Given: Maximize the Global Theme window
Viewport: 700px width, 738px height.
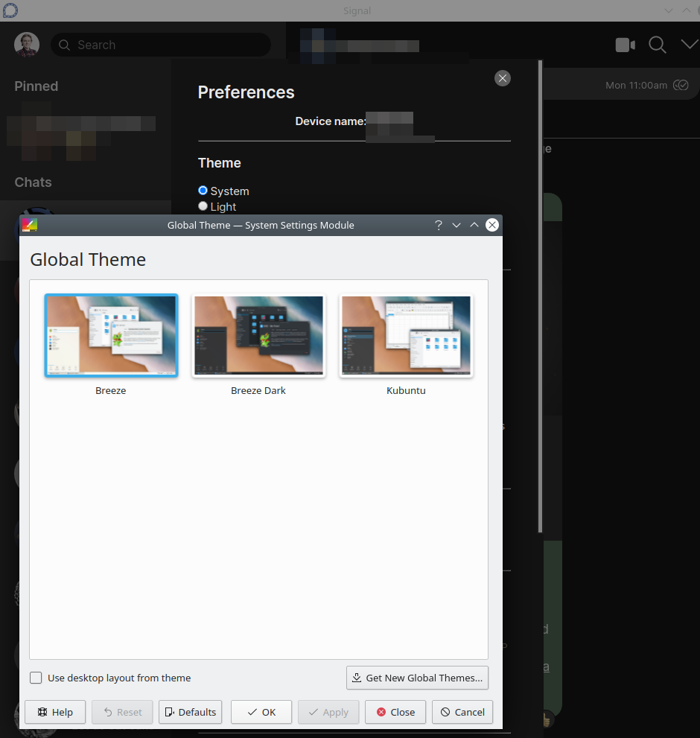Looking at the screenshot, I should click(x=474, y=225).
